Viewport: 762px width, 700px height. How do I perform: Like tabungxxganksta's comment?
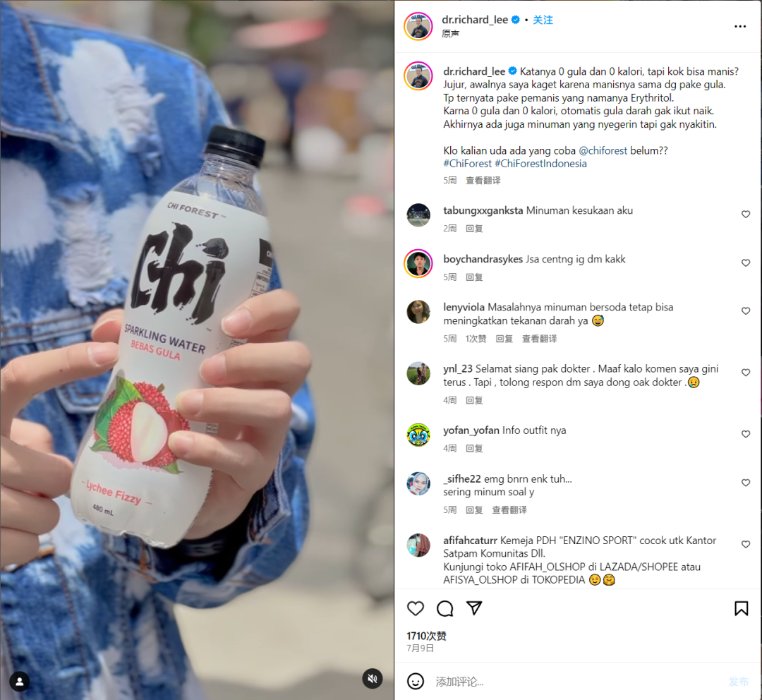point(746,215)
